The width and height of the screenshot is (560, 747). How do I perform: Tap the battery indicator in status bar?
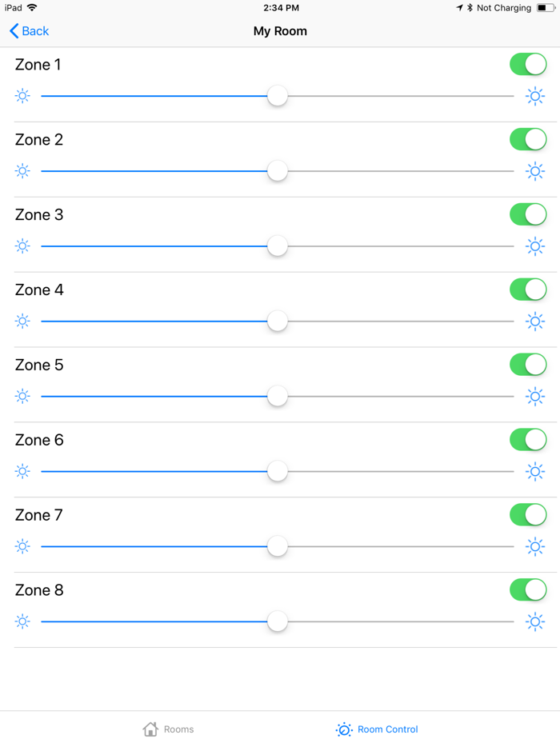(x=545, y=8)
